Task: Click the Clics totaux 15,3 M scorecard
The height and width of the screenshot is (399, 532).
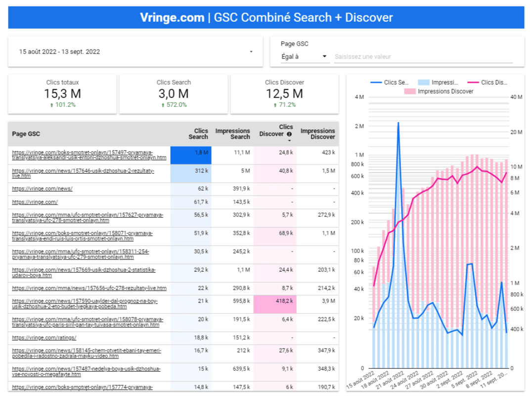Action: coord(62,95)
